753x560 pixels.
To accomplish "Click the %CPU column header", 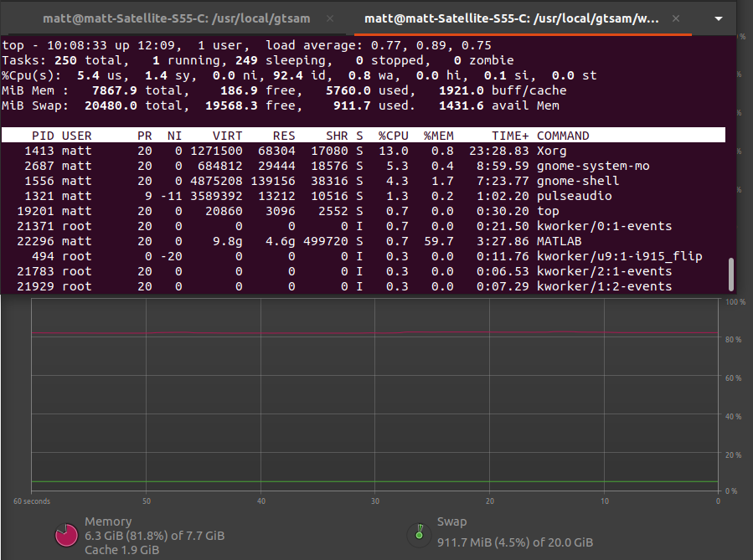I will [x=394, y=136].
